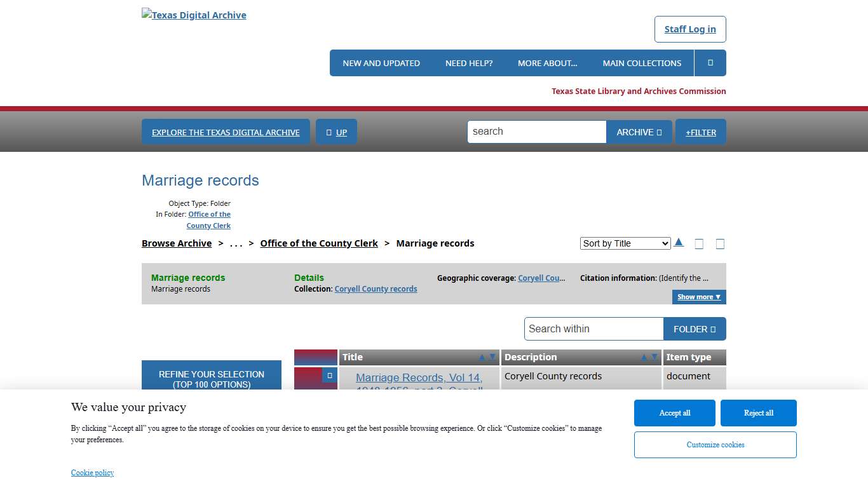Screen dimensions: 868x488
Task: Open the Texas Digital Archive logo link
Action: 194,15
